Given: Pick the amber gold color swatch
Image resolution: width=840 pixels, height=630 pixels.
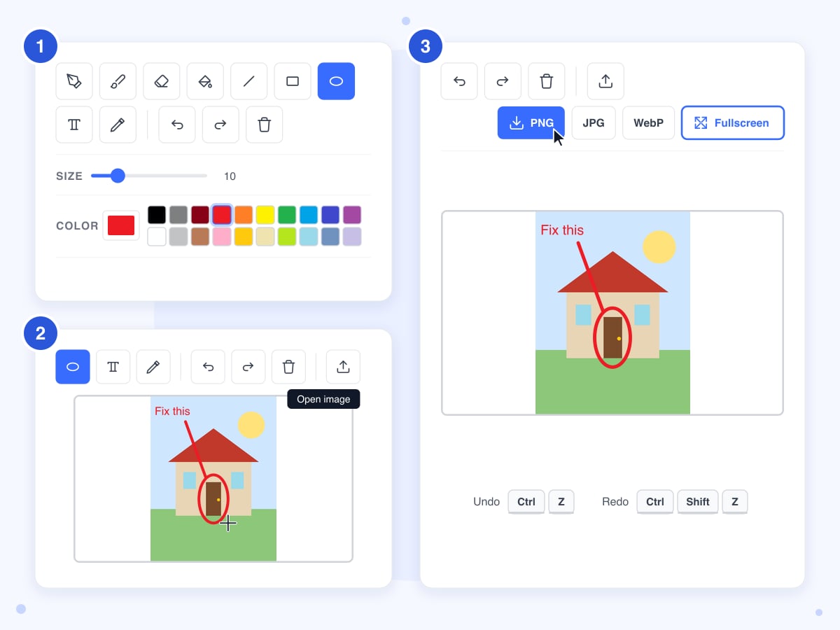Looking at the screenshot, I should [244, 237].
